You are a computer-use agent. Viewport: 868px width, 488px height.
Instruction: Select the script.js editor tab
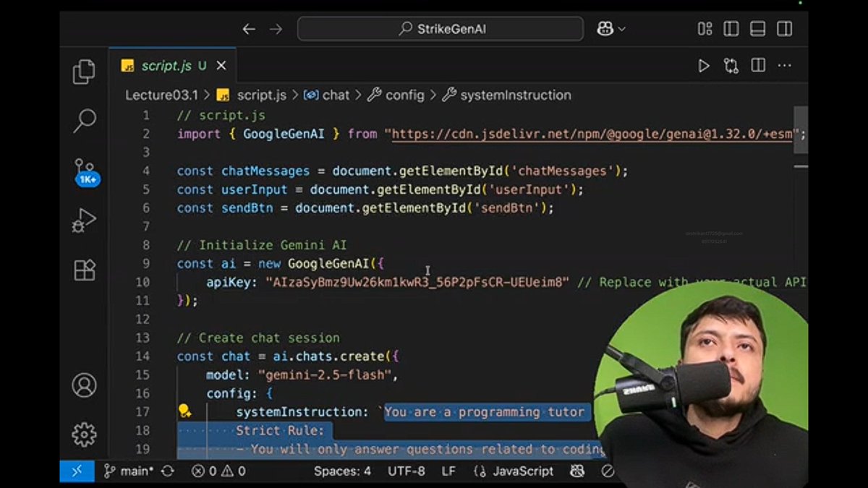[172, 66]
